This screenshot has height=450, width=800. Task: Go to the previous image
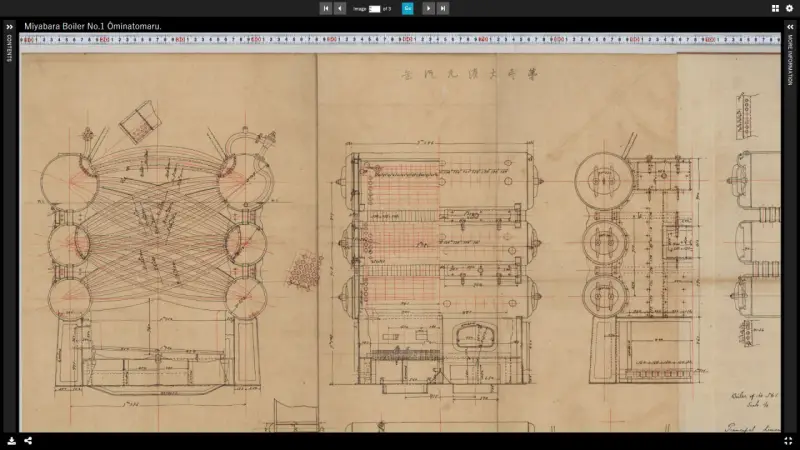click(x=340, y=8)
